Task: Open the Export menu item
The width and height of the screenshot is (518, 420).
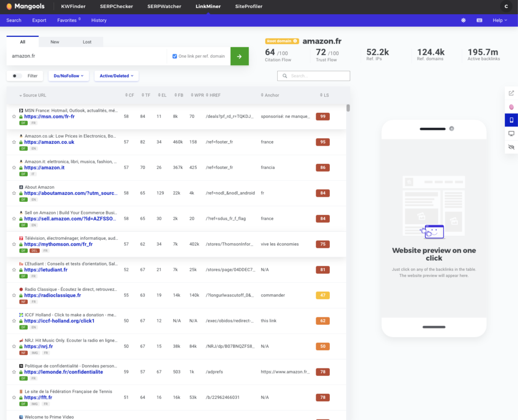Action: point(39,20)
